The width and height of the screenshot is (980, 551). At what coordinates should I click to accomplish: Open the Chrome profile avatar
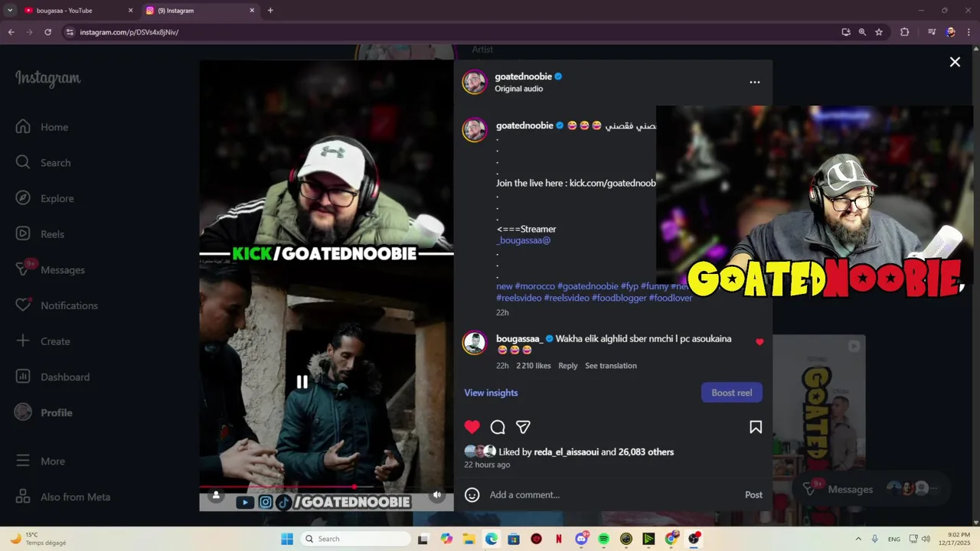[950, 32]
